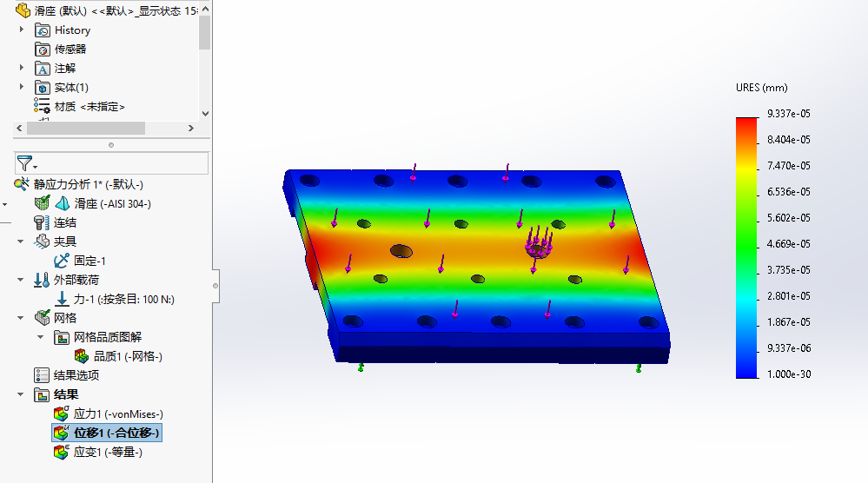Click the force arrow cluster on plate hole
Image resolution: width=868 pixels, height=483 pixels.
539,241
